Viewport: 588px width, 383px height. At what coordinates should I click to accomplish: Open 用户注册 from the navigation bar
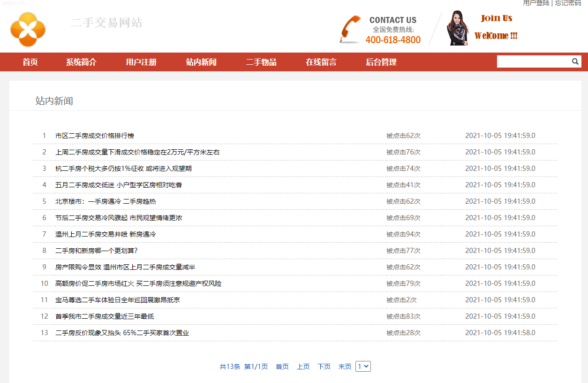141,62
